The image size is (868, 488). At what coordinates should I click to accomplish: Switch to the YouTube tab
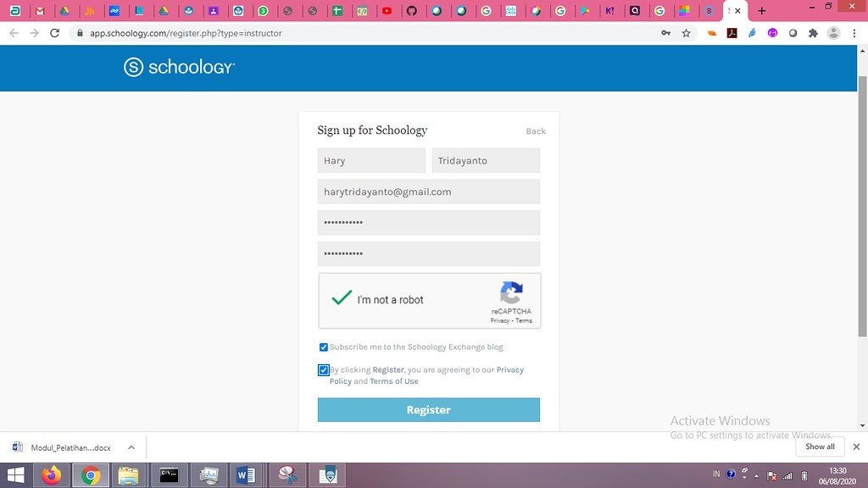[x=387, y=10]
